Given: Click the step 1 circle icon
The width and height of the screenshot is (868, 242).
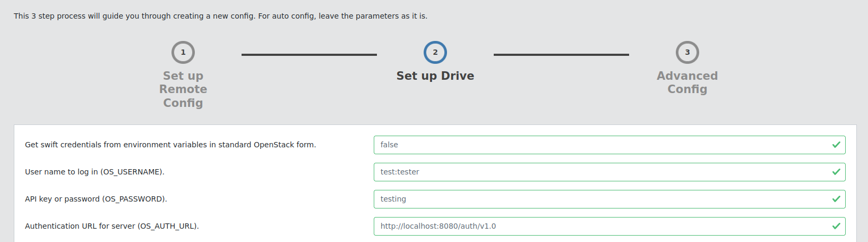Looking at the screenshot, I should coord(183,53).
